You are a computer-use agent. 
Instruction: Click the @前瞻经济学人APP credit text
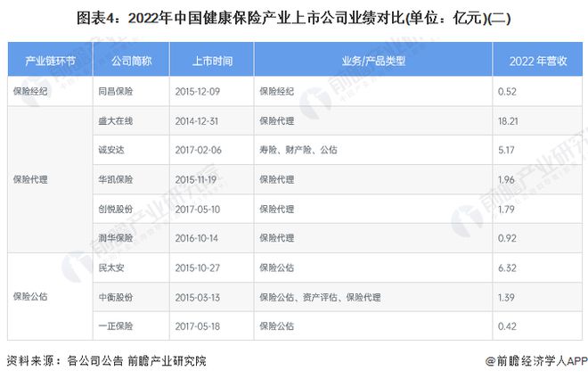point(536,360)
